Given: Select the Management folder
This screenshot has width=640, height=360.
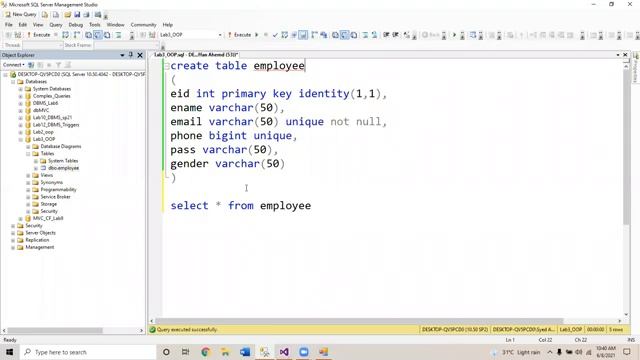Looking at the screenshot, I should coord(40,247).
